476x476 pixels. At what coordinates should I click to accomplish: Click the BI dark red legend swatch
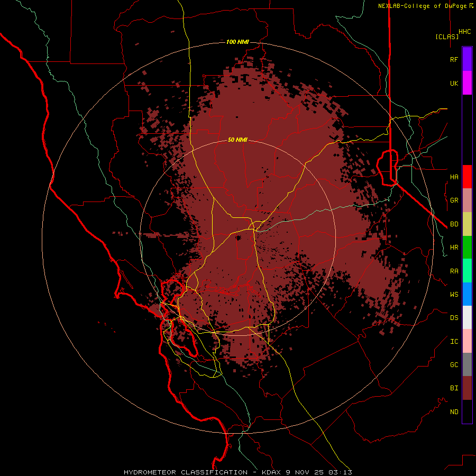(x=467, y=388)
